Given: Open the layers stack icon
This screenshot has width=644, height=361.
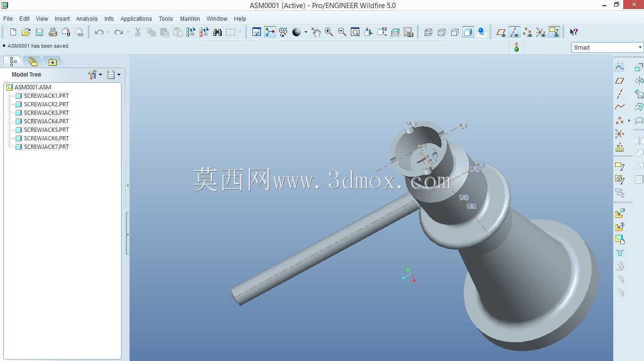Looking at the screenshot, I should coord(395,32).
